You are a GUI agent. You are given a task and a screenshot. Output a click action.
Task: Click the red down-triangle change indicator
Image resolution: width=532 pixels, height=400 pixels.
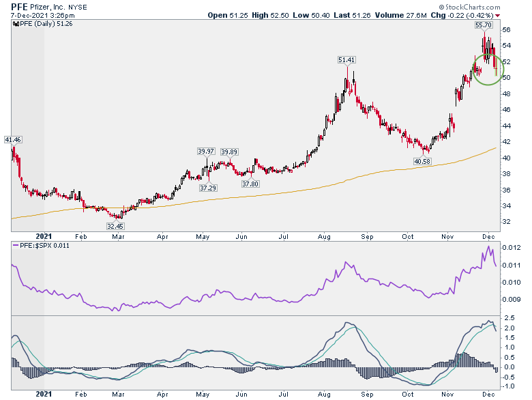point(497,16)
